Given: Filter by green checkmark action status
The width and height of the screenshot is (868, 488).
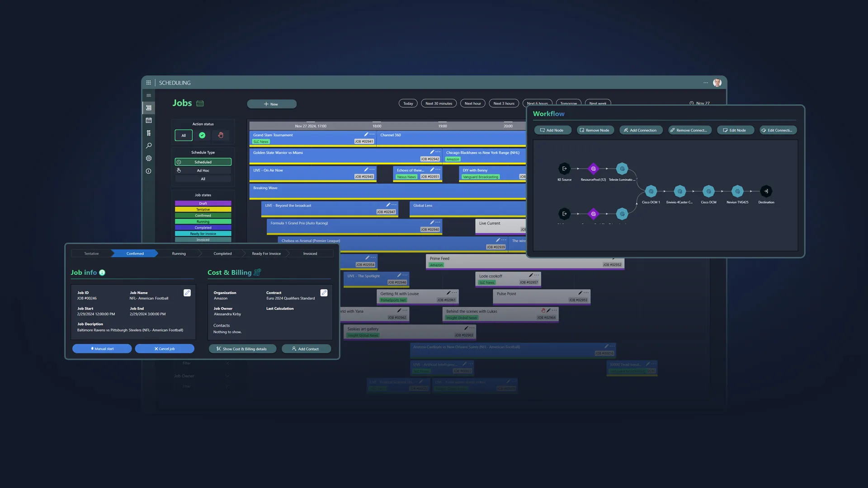Looking at the screenshot, I should (202, 135).
